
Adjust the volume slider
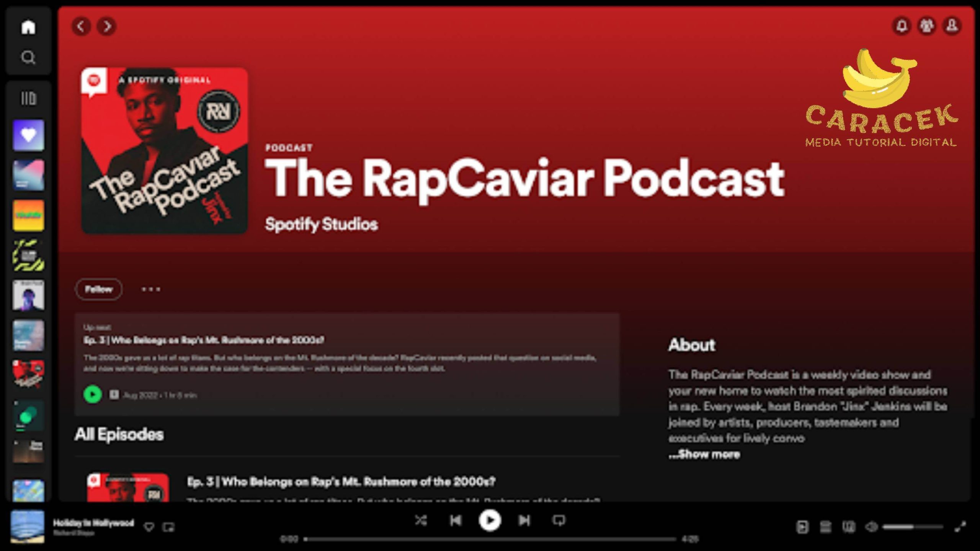coord(913,527)
